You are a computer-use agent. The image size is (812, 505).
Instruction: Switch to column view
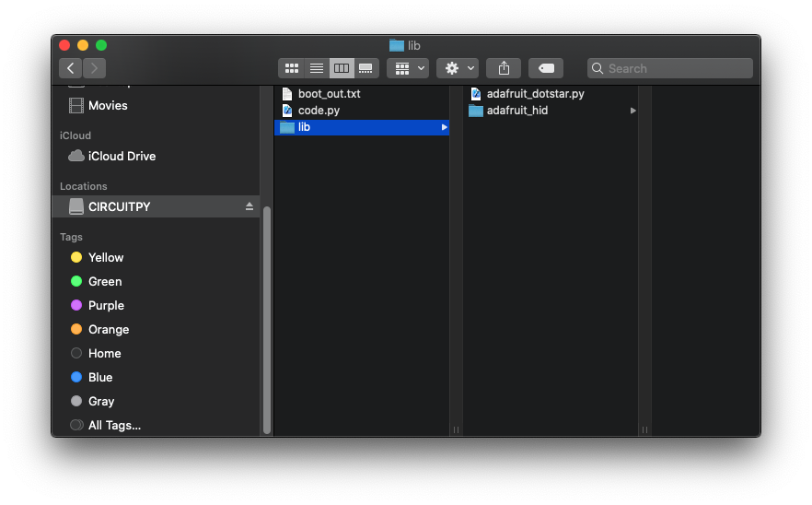[342, 68]
